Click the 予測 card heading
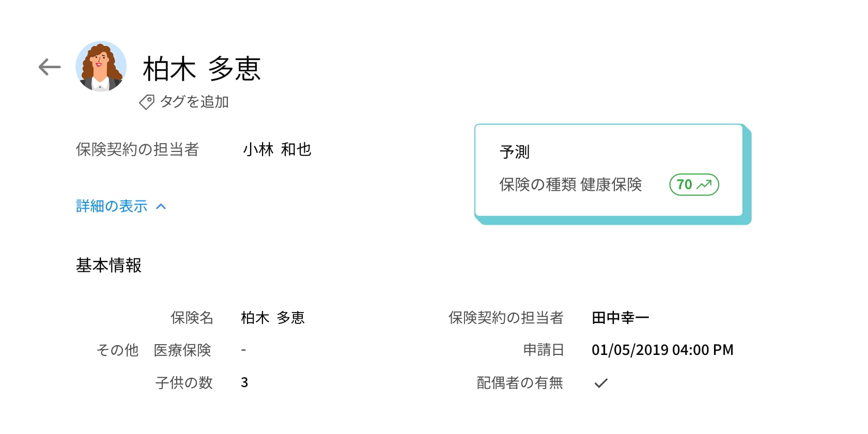The height and width of the screenshot is (434, 868). (x=515, y=152)
